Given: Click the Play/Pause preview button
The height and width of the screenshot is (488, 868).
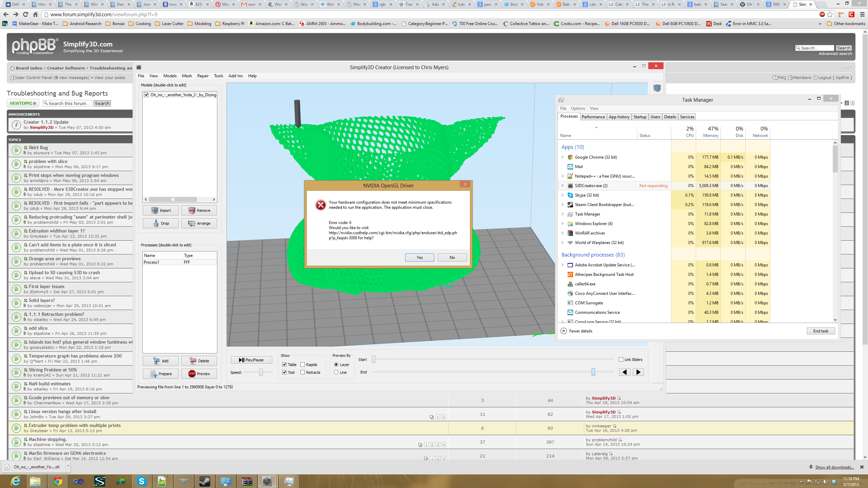Looking at the screenshot, I should [x=251, y=360].
